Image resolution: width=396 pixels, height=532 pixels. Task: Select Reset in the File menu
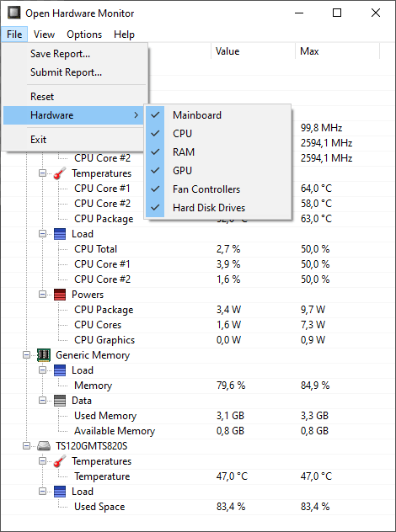pos(75,97)
